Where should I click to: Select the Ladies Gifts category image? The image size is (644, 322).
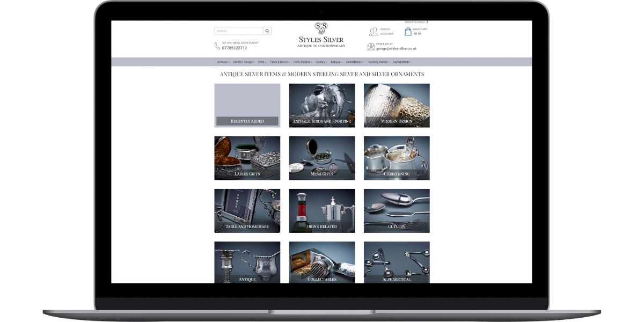[247, 158]
